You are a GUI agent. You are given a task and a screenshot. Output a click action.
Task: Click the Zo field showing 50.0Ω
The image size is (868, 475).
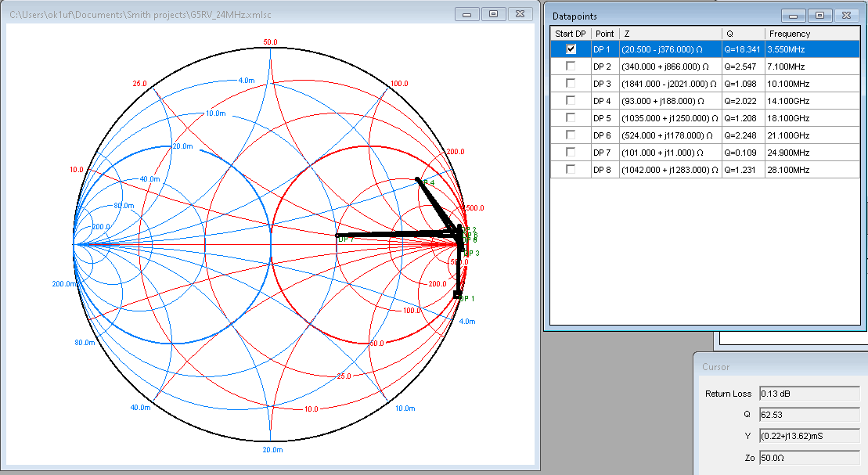coord(809,457)
